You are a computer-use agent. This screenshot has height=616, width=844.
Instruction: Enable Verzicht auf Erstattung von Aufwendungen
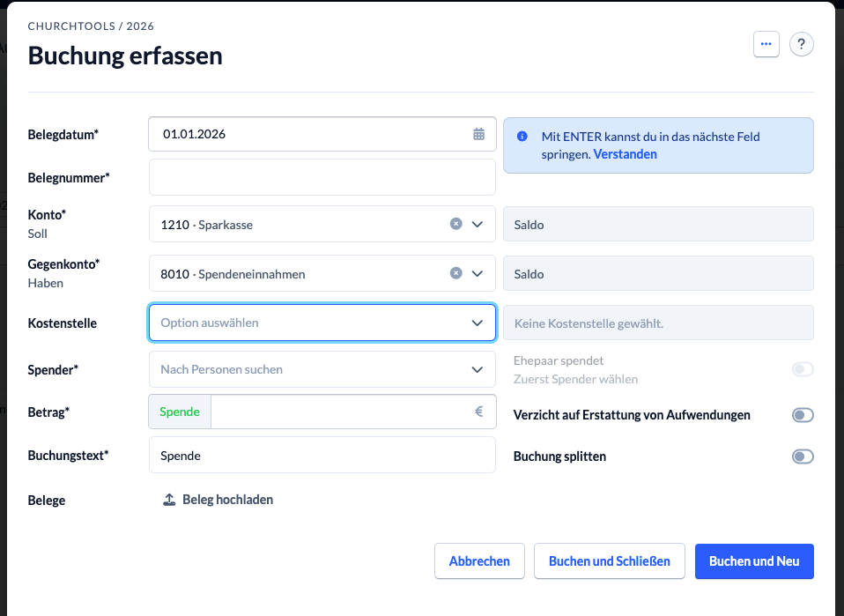tap(802, 415)
